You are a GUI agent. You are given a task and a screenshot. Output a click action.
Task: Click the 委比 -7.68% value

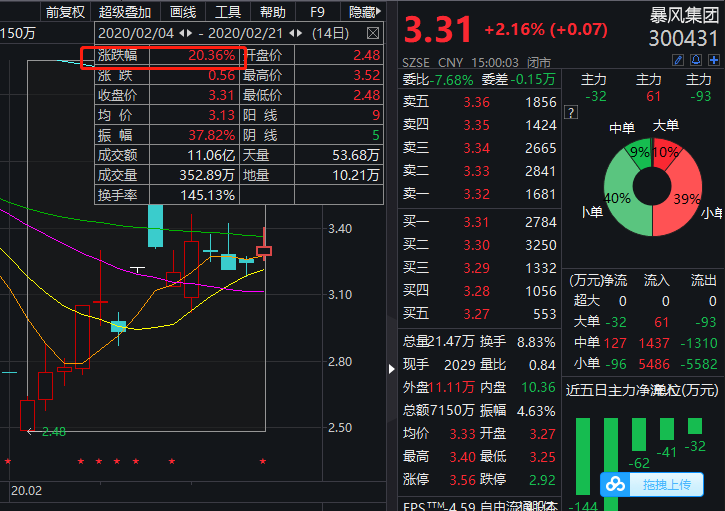tap(451, 80)
